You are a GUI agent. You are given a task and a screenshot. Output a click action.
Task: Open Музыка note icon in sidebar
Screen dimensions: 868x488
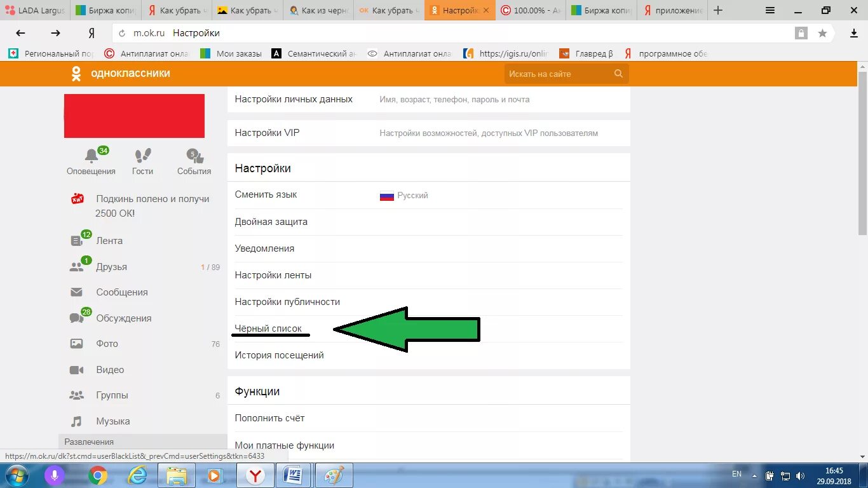(77, 421)
